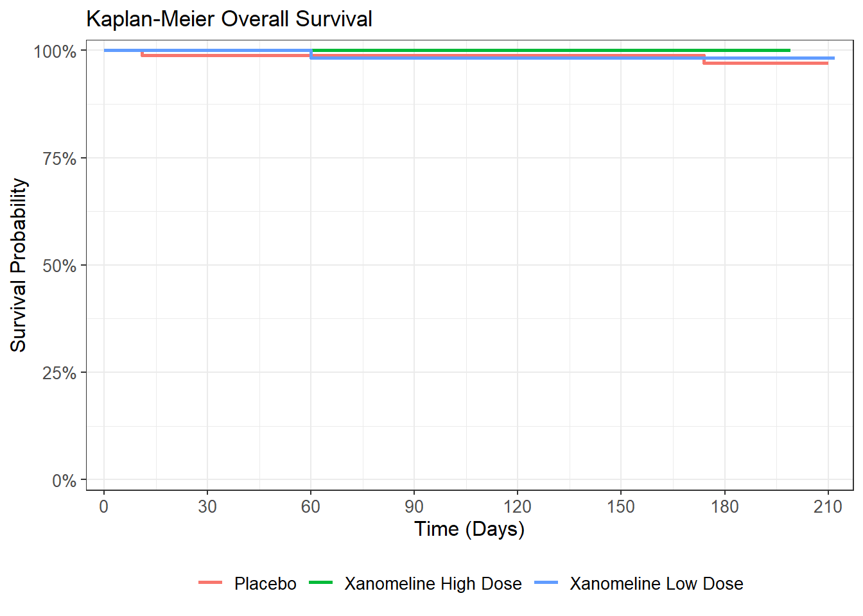Click the 120 tick label on time axis

pos(518,507)
